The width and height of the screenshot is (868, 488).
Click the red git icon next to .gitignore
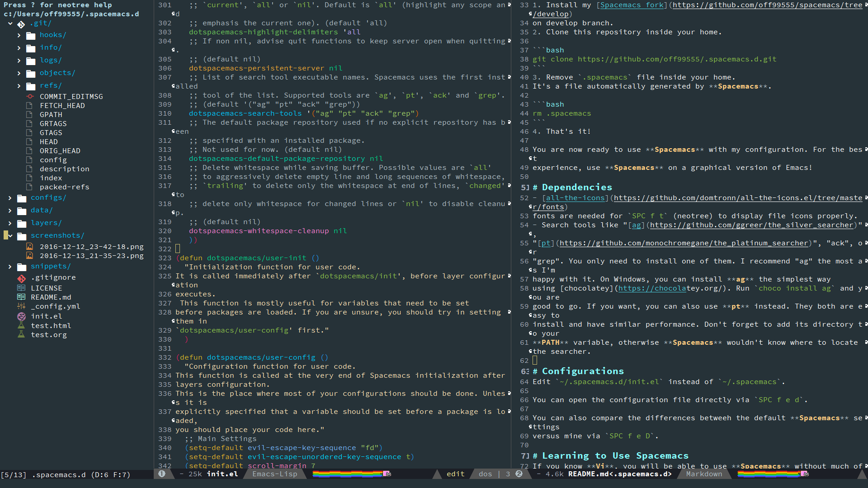tap(21, 278)
